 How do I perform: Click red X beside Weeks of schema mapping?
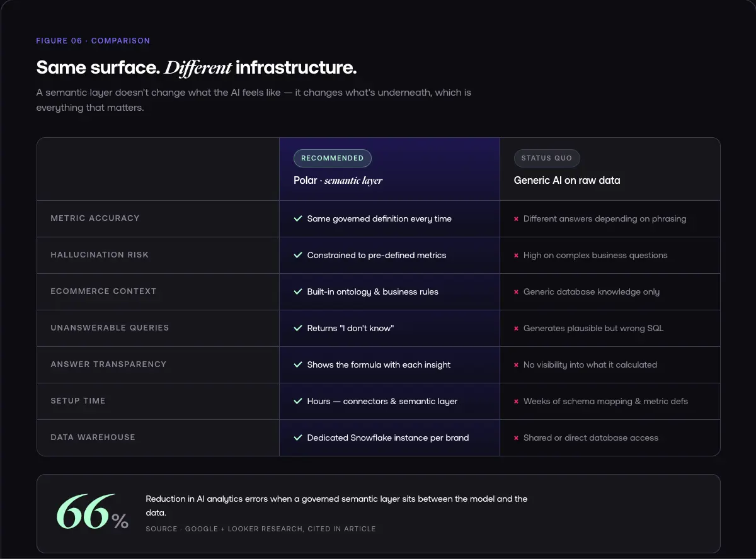coord(517,402)
